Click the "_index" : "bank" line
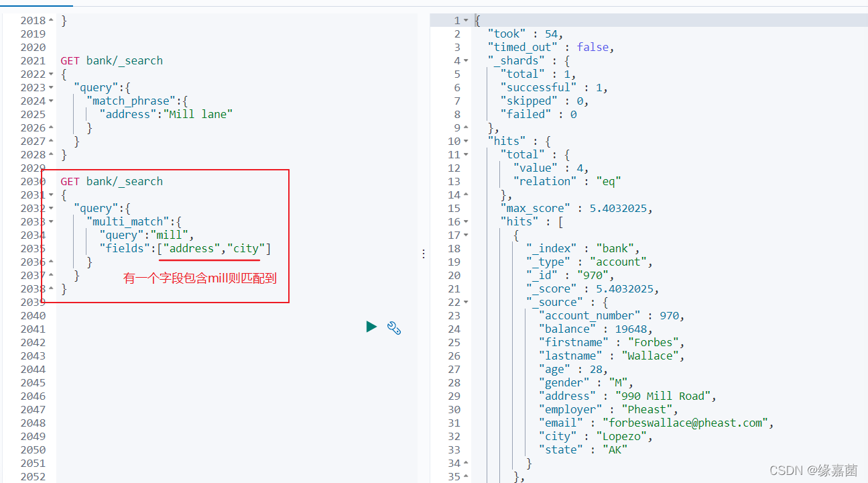 [582, 248]
